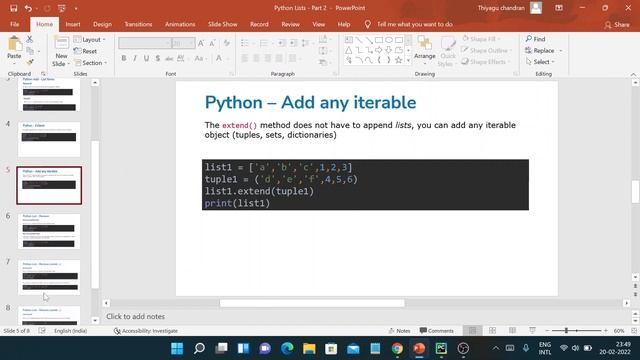Insert a New Slide
This screenshot has height=360, width=640.
coord(61,52)
